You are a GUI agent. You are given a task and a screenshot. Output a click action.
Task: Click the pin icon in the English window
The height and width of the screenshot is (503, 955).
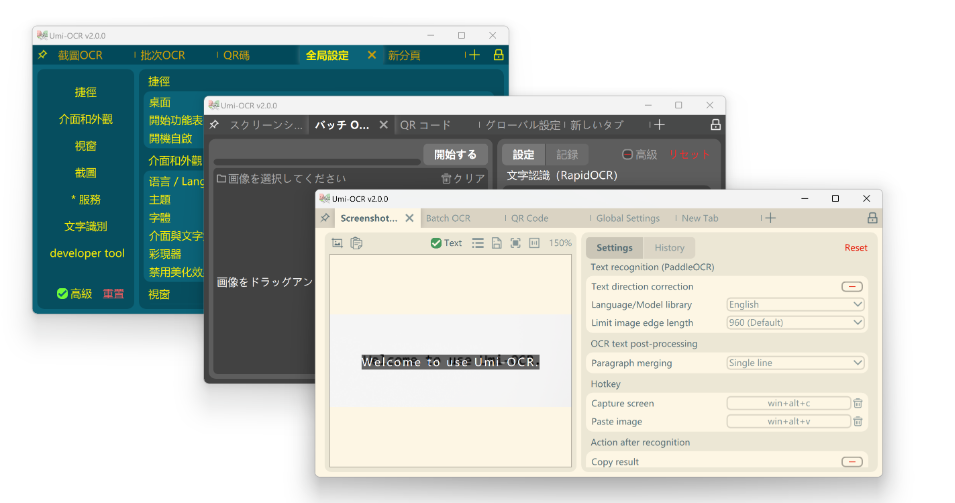point(325,218)
